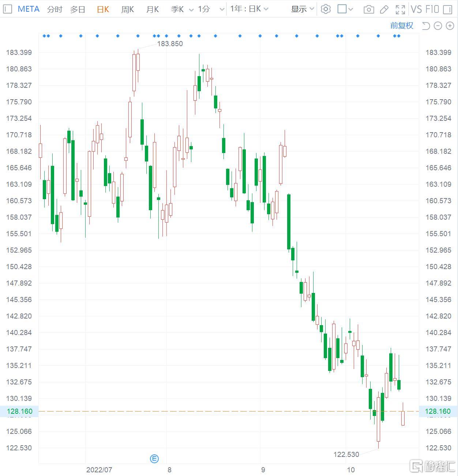The image size is (458, 476).
Task: Click the E earnings marker on the time axis
Action: click(x=154, y=458)
